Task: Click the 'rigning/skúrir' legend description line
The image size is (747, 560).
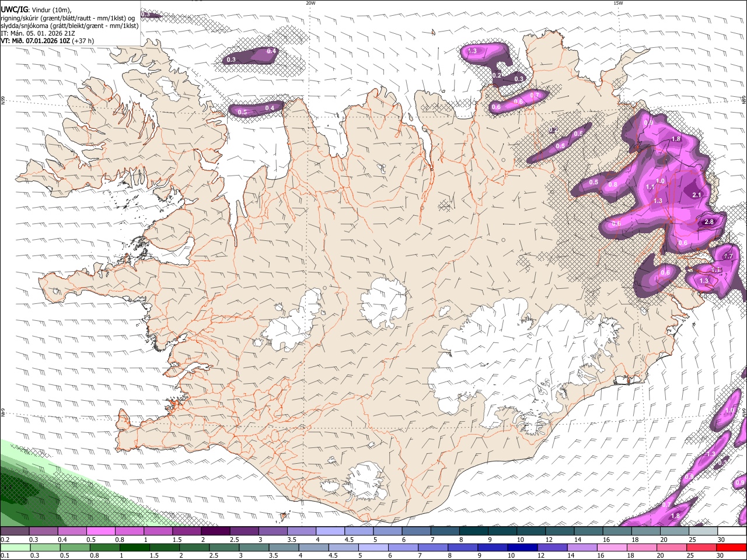Action: 68,17
